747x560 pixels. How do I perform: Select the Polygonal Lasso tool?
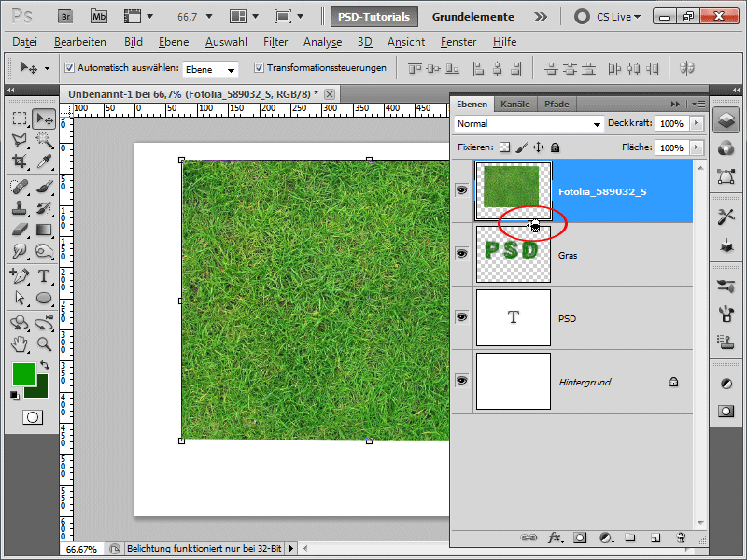pos(19,140)
